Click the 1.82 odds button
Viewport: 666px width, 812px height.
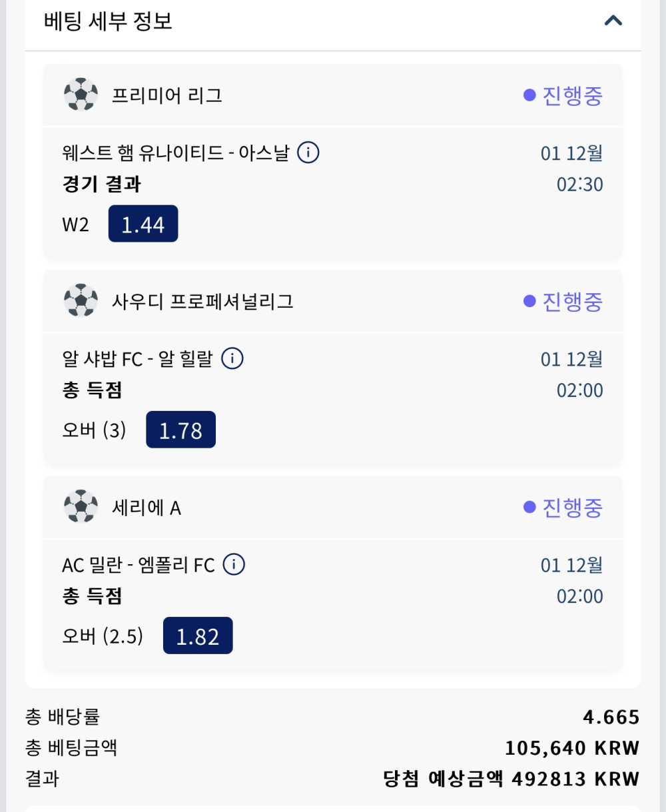coord(198,635)
